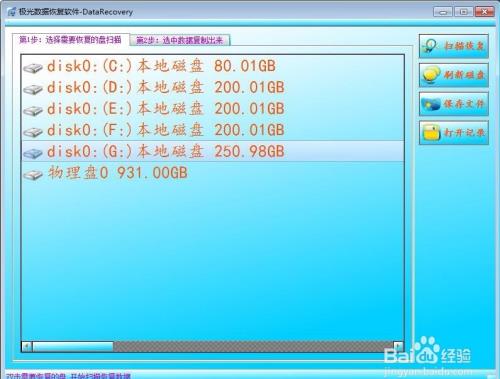Click the horizontal scrollbar left arrow
The height and width of the screenshot is (379, 500).
tap(27, 346)
